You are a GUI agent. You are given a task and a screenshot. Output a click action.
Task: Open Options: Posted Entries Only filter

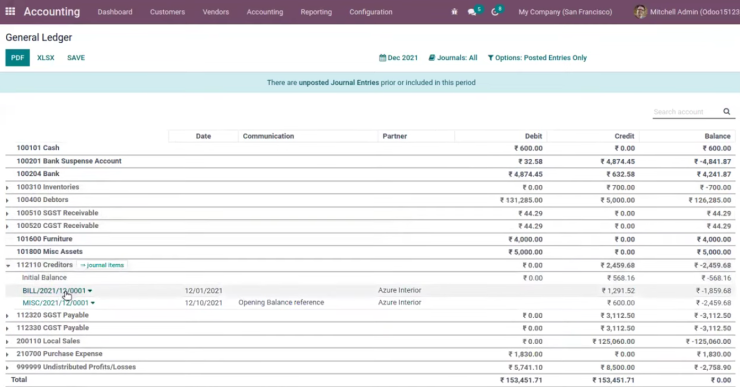coord(537,58)
